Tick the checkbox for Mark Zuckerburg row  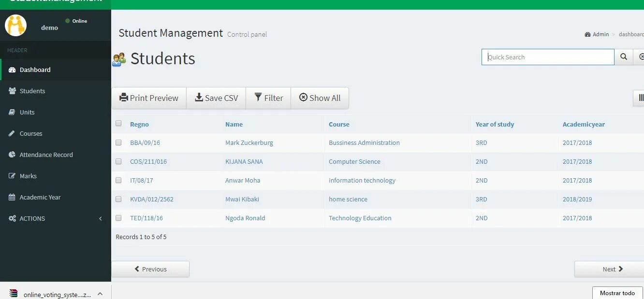[118, 142]
